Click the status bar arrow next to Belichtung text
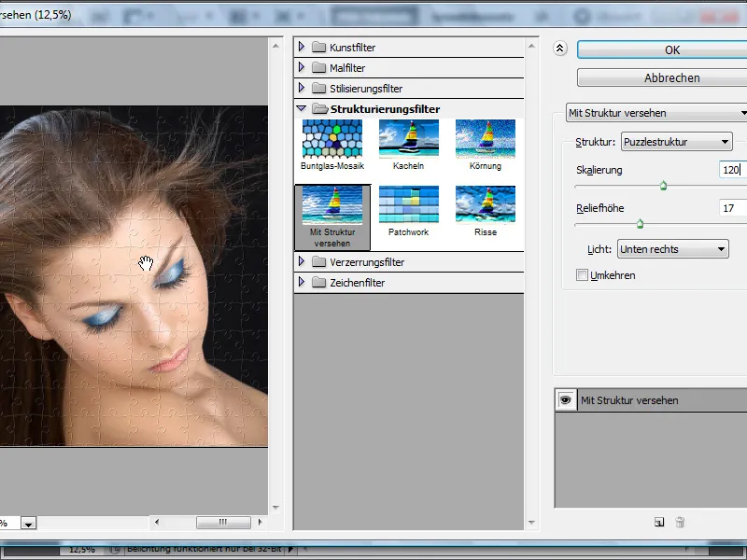Viewport: 747px width, 560px height. 291,549
